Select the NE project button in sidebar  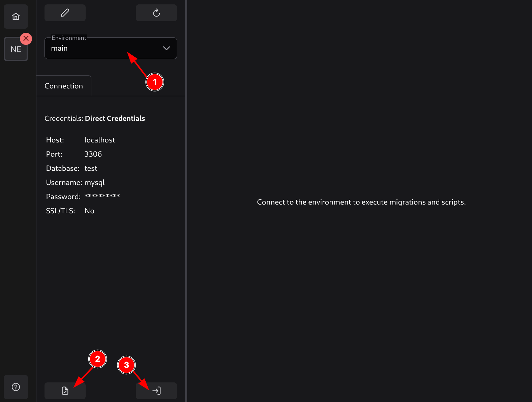[16, 49]
